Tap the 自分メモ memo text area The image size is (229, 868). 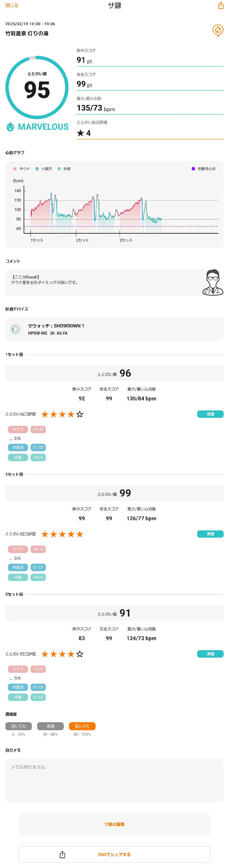(114, 780)
